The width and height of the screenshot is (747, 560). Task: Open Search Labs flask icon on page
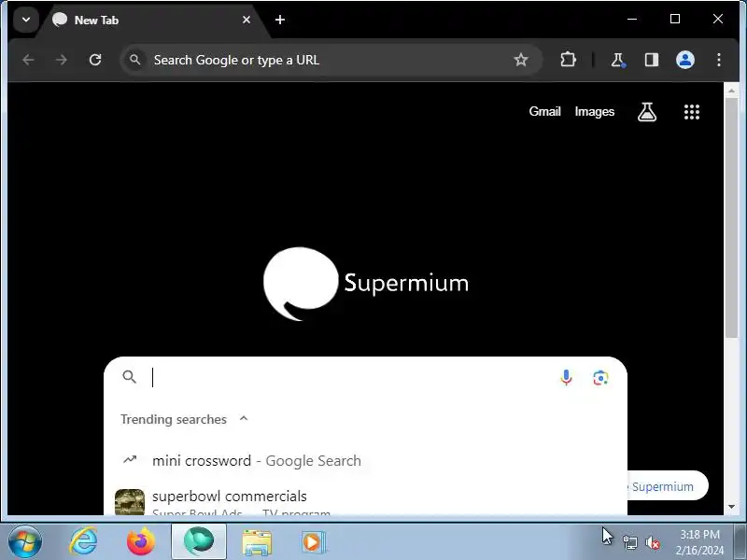pyautogui.click(x=647, y=112)
